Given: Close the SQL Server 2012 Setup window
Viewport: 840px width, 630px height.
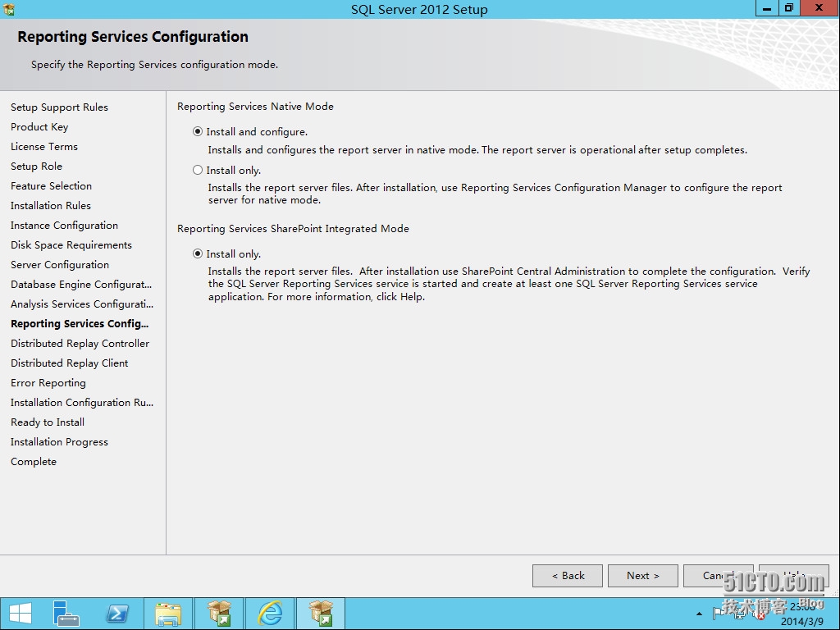Looking at the screenshot, I should coord(819,8).
